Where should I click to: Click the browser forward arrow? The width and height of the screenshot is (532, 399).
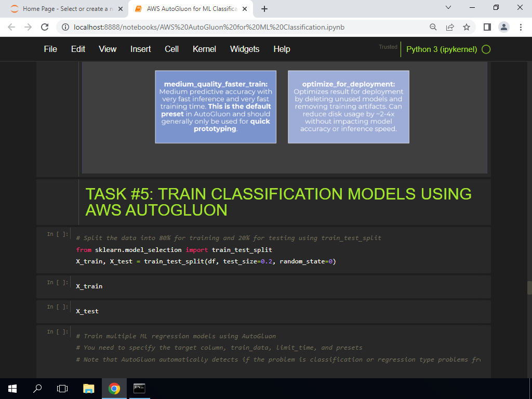pos(28,27)
